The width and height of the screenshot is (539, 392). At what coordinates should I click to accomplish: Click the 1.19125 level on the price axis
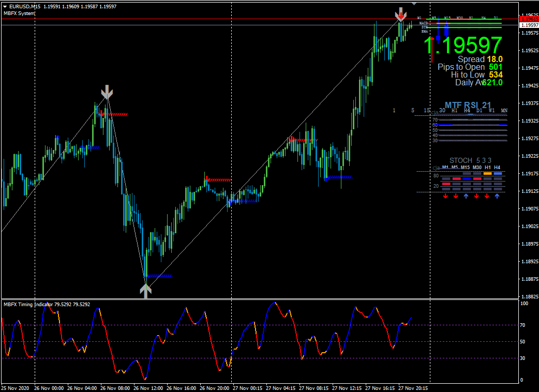tap(530, 191)
